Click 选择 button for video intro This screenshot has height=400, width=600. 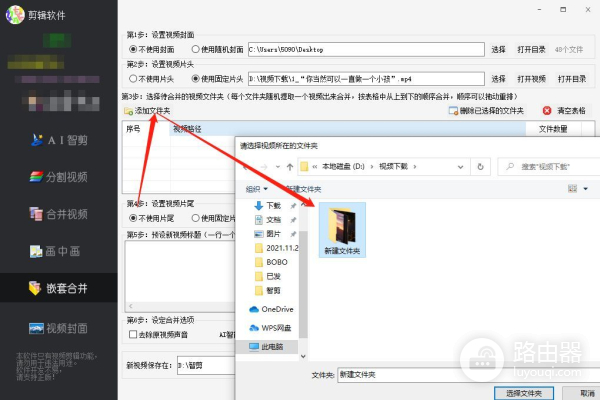[x=498, y=79]
